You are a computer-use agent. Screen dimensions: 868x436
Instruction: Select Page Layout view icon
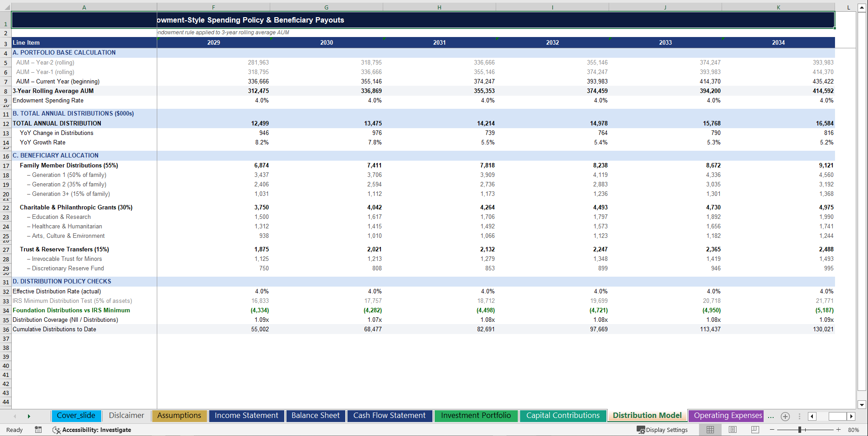pos(732,430)
